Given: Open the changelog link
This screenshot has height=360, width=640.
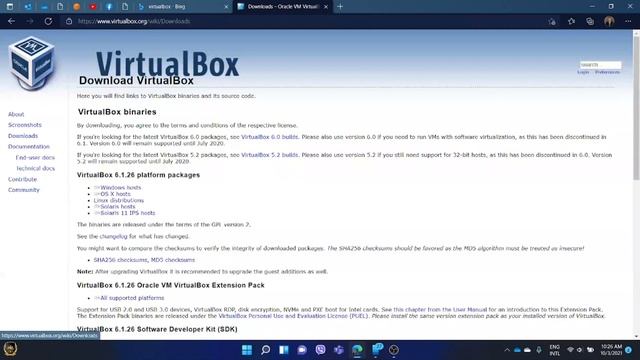Looking at the screenshot, I should (x=113, y=236).
